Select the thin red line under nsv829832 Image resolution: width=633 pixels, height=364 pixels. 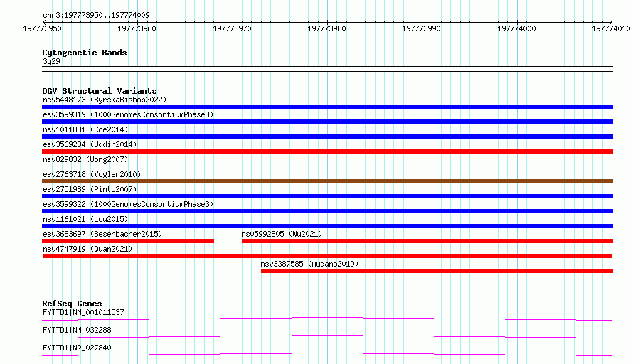(x=327, y=166)
